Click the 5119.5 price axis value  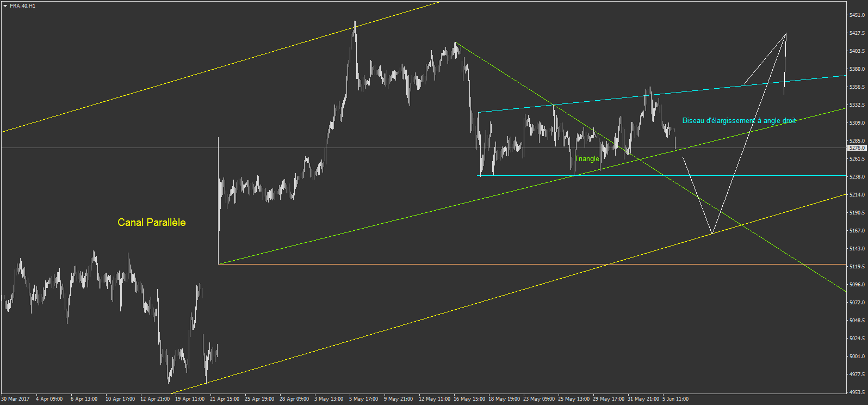[x=857, y=267]
